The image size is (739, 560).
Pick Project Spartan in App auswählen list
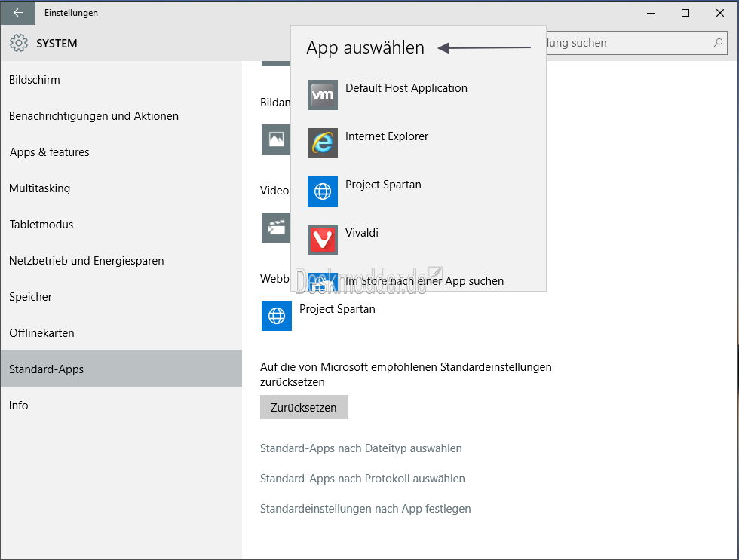pyautogui.click(x=419, y=191)
